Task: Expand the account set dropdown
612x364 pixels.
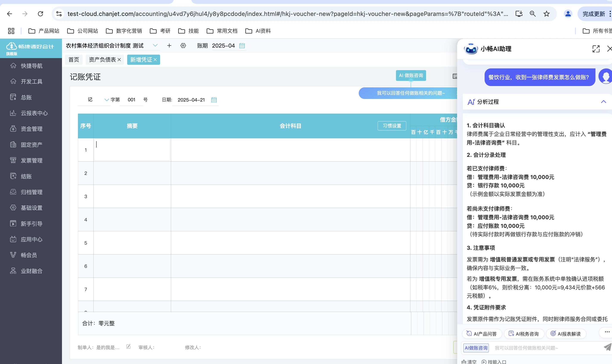Action: [155, 45]
